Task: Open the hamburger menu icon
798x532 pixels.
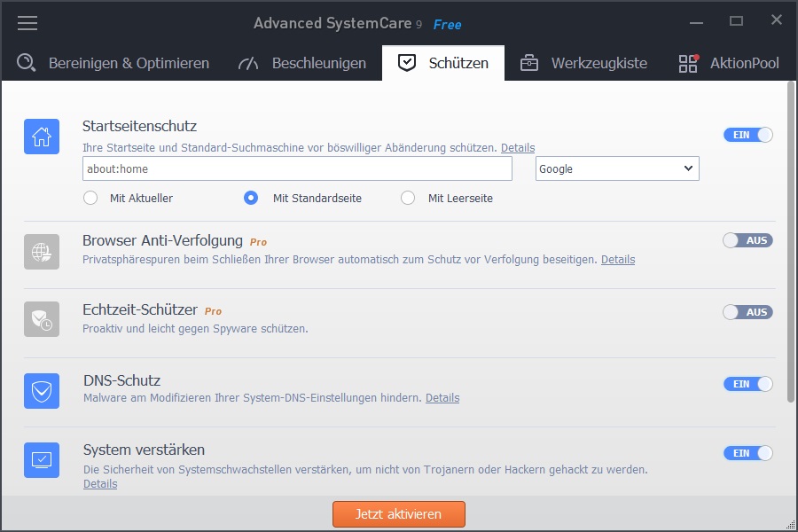Action: 27,23
